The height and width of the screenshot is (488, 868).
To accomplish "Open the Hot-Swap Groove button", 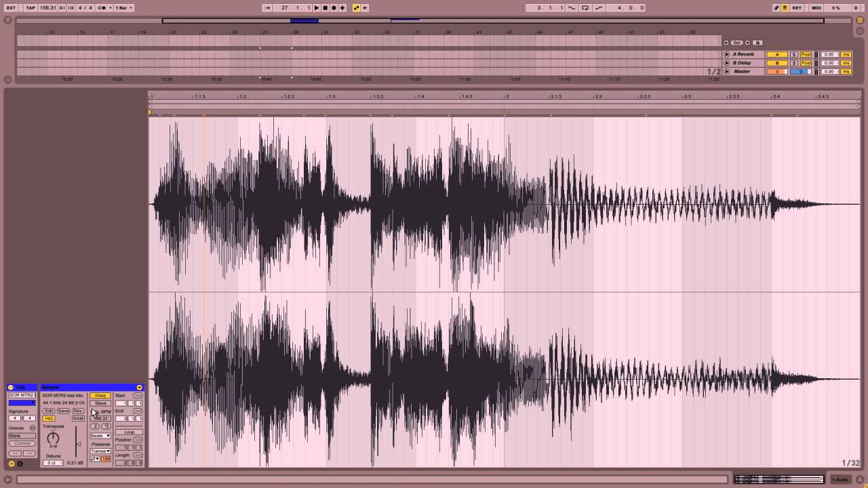I will pos(33,428).
